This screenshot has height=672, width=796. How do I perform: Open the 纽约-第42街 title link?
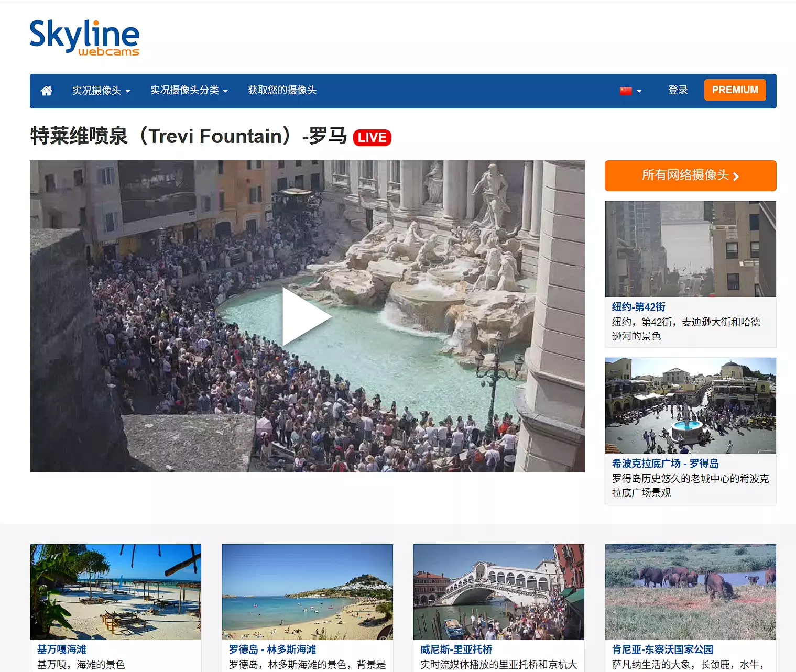tap(638, 307)
